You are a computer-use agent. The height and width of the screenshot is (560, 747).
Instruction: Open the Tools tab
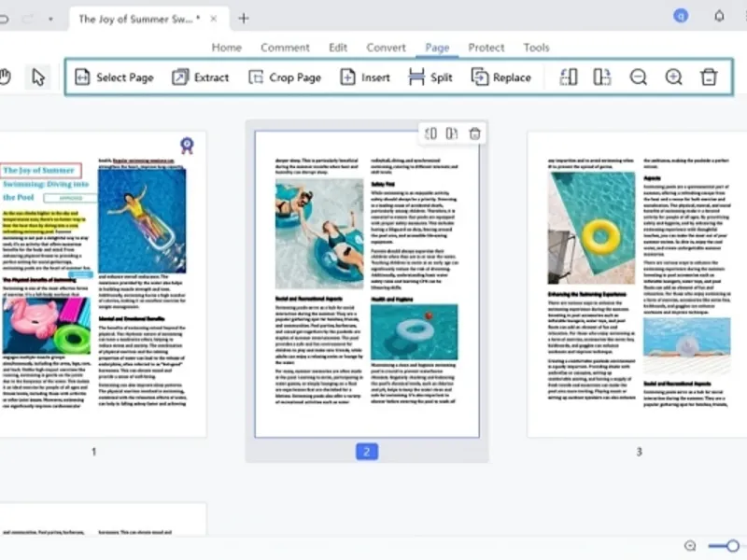tap(536, 48)
